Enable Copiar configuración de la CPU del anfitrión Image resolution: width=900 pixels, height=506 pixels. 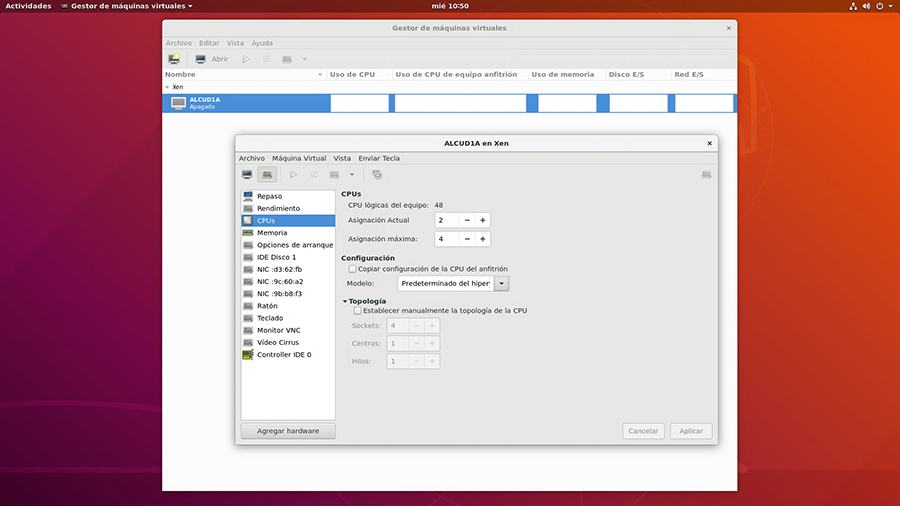point(352,268)
